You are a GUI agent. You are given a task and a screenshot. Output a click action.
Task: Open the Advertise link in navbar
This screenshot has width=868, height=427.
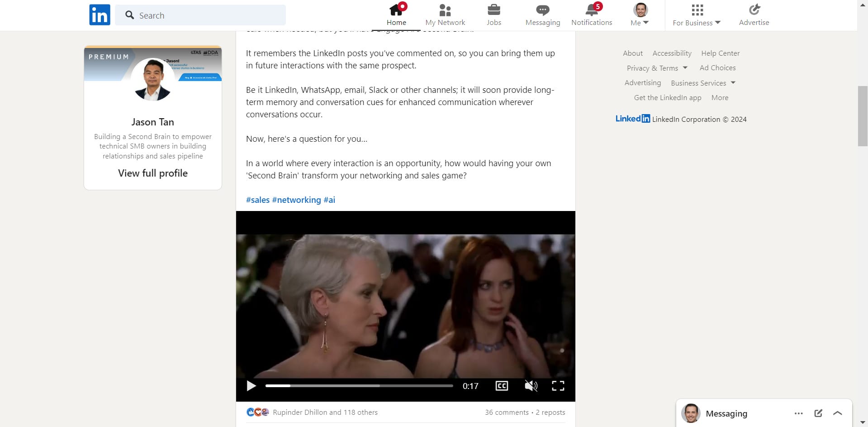[754, 15]
